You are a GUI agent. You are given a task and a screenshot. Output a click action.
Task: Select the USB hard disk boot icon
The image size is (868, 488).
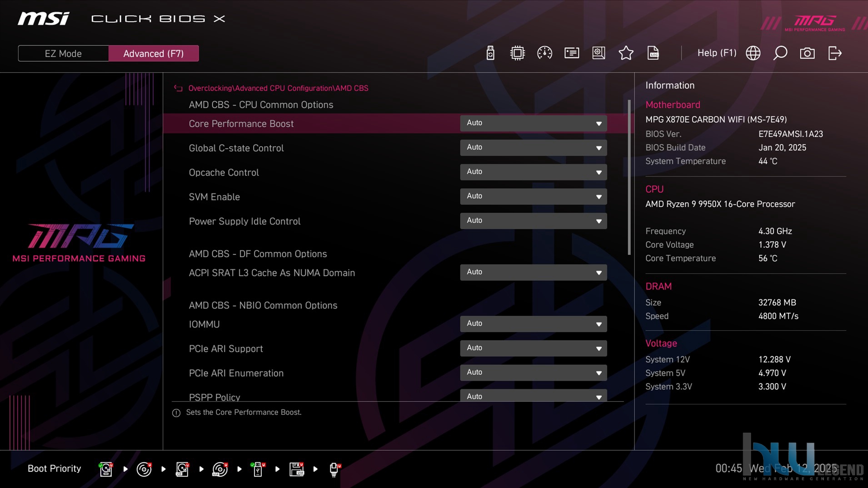click(x=182, y=469)
